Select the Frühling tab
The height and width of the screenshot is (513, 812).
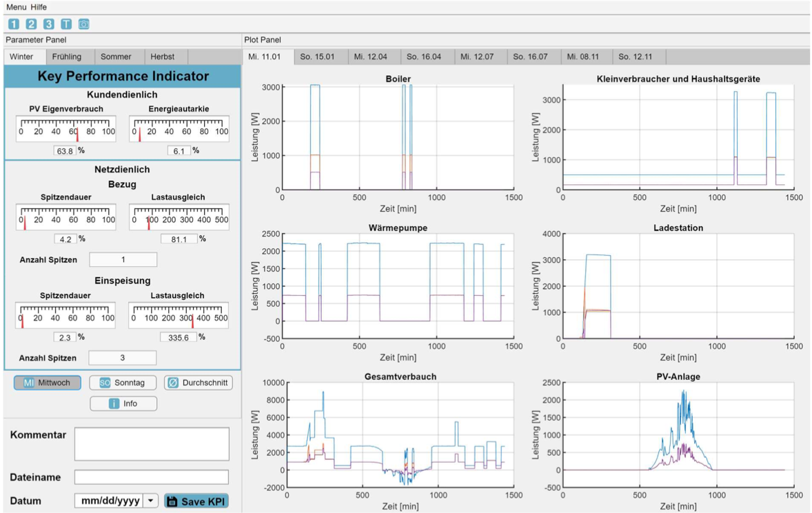(66, 57)
